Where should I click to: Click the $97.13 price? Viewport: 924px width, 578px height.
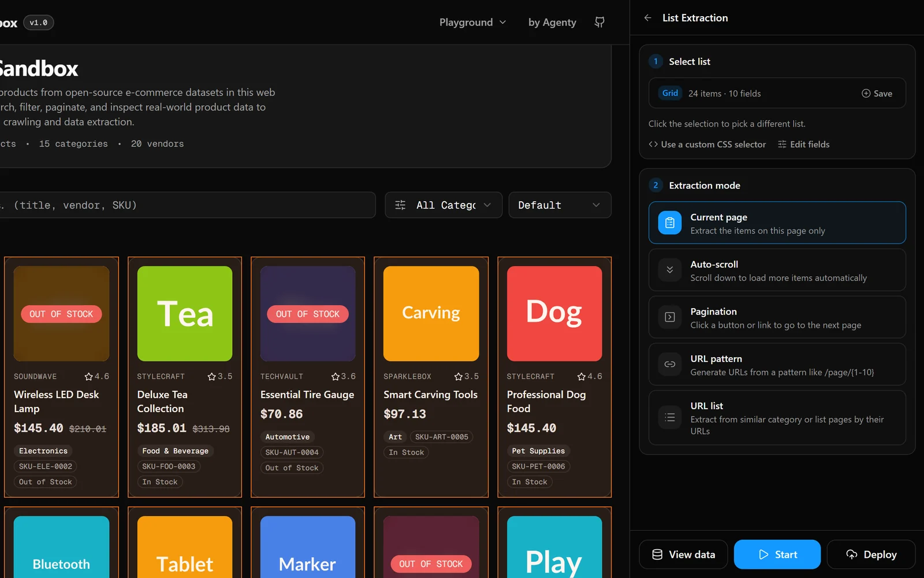tap(405, 414)
